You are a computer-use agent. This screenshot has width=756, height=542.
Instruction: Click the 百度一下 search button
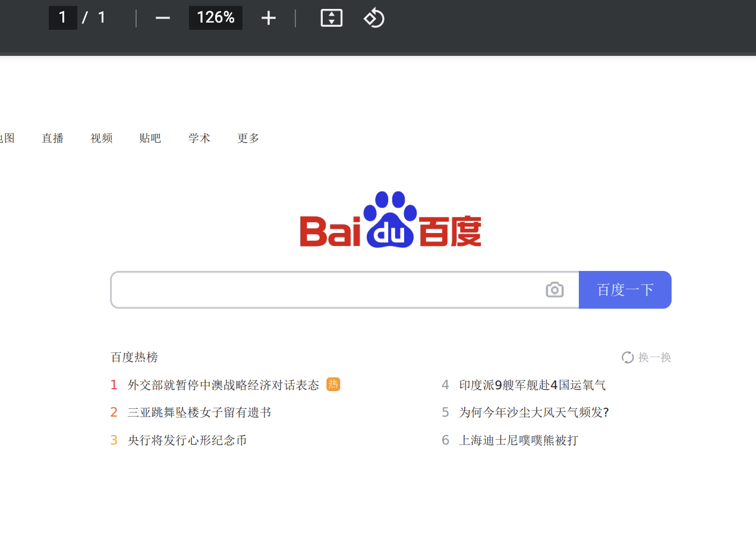(x=625, y=289)
